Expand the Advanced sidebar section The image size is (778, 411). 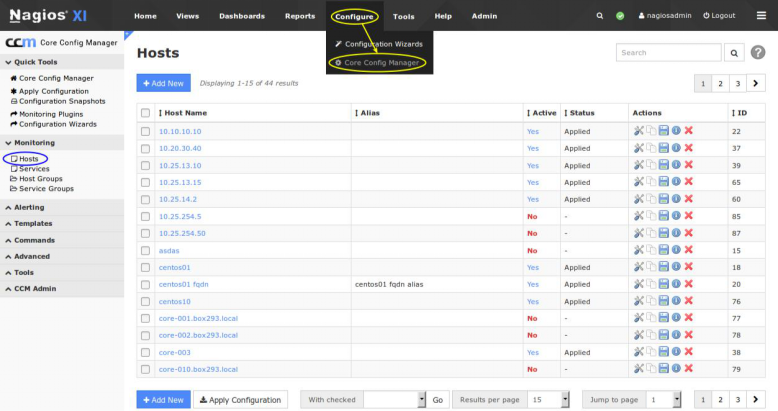(62, 256)
